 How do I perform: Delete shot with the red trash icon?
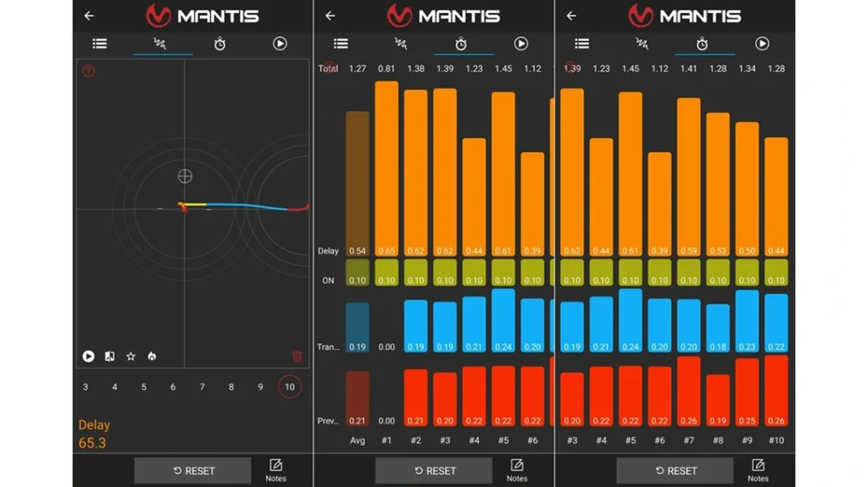tap(298, 356)
